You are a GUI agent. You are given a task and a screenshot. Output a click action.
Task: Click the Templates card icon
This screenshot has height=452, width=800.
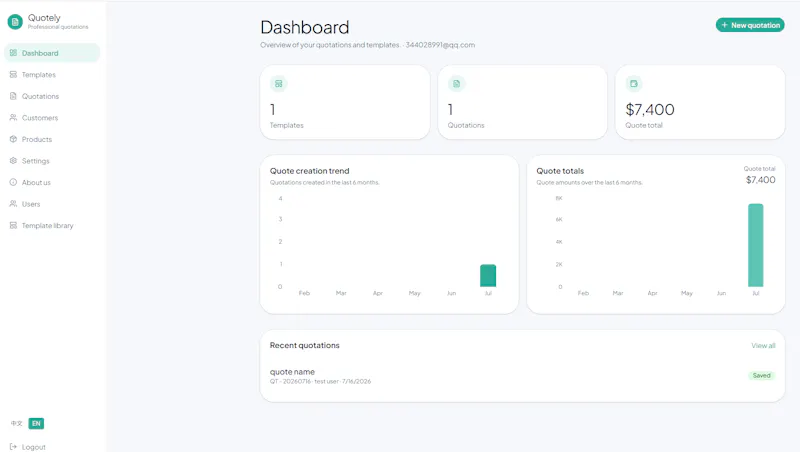(279, 84)
